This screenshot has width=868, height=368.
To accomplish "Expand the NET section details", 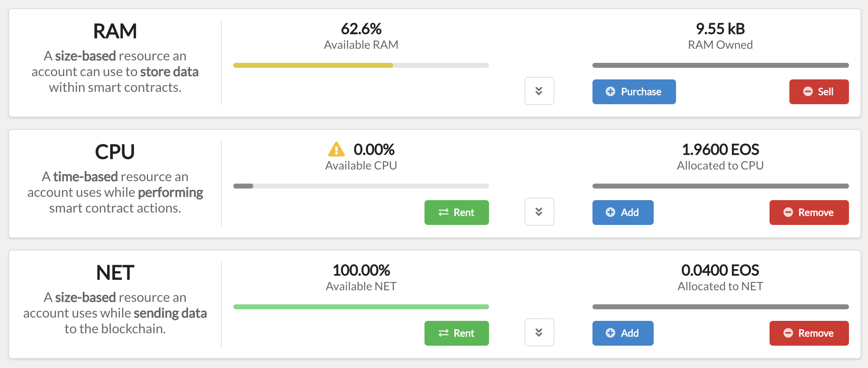I will point(539,332).
